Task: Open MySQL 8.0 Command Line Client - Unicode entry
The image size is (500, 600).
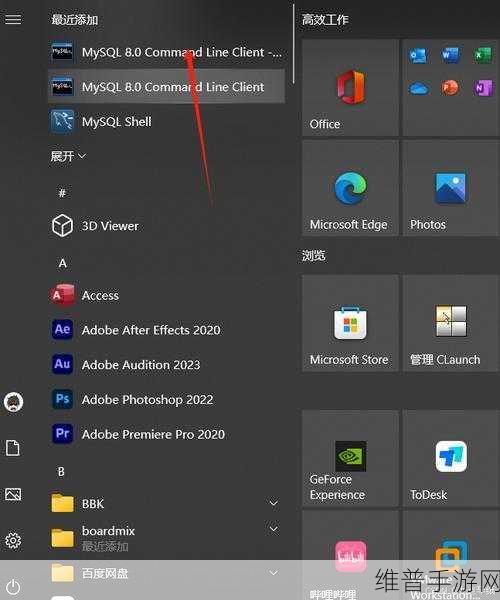Action: [166, 52]
